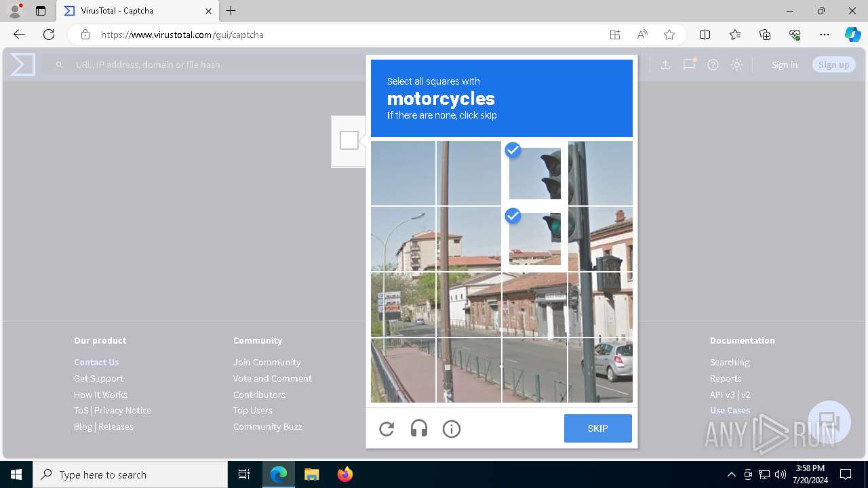
Task: Toggle light or dark theme
Action: coord(736,64)
